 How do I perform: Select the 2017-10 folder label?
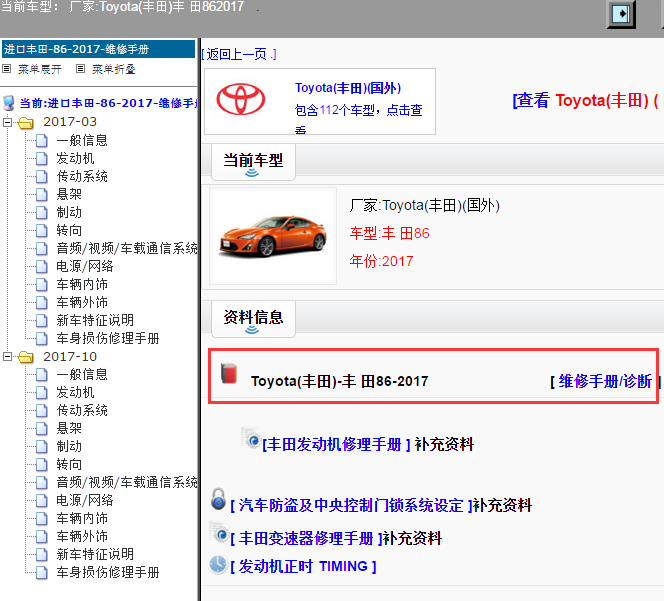tap(70, 357)
